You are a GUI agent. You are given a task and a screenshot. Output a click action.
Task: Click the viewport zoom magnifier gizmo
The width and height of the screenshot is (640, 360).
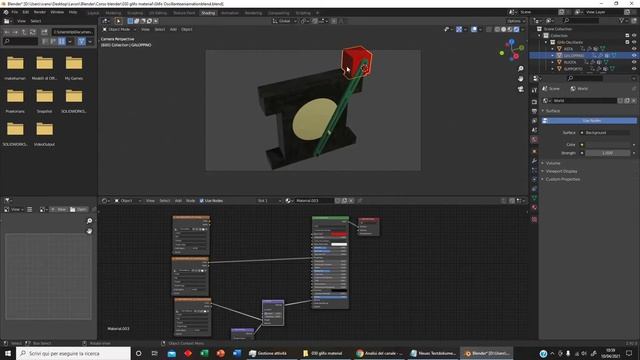520,69
